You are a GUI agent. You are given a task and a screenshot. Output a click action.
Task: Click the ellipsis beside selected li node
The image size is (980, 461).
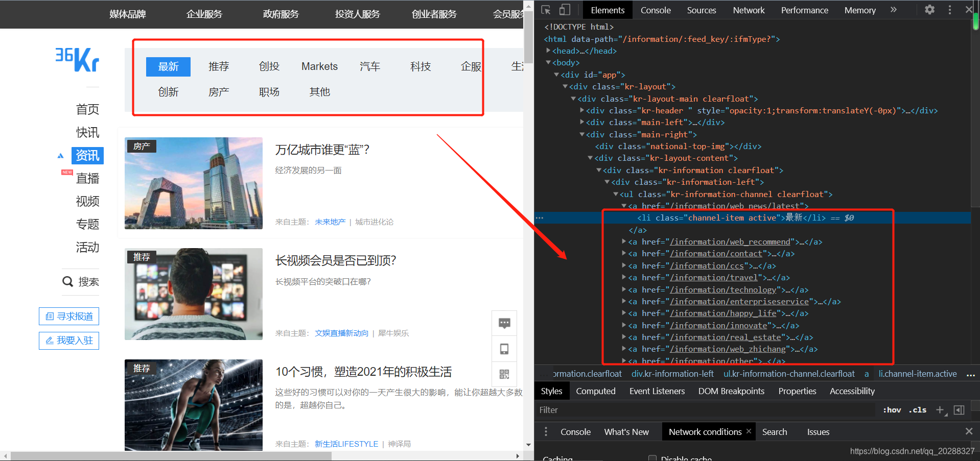540,218
